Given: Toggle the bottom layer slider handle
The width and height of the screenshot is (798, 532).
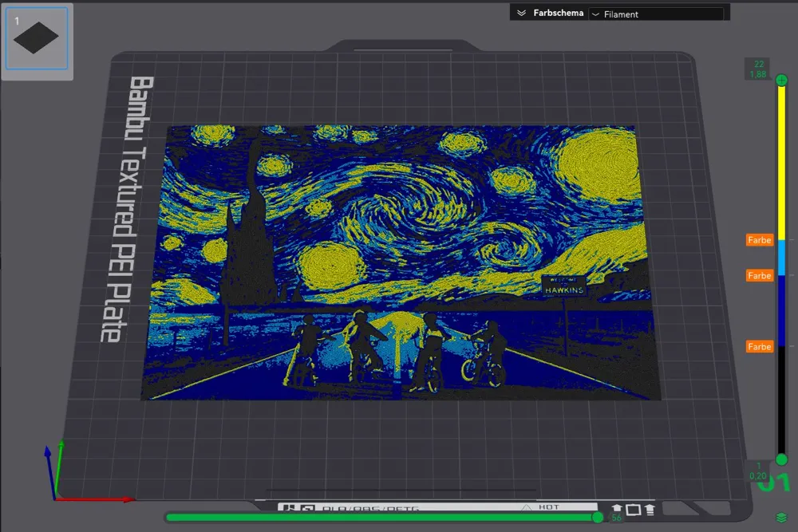Looking at the screenshot, I should click(x=781, y=460).
